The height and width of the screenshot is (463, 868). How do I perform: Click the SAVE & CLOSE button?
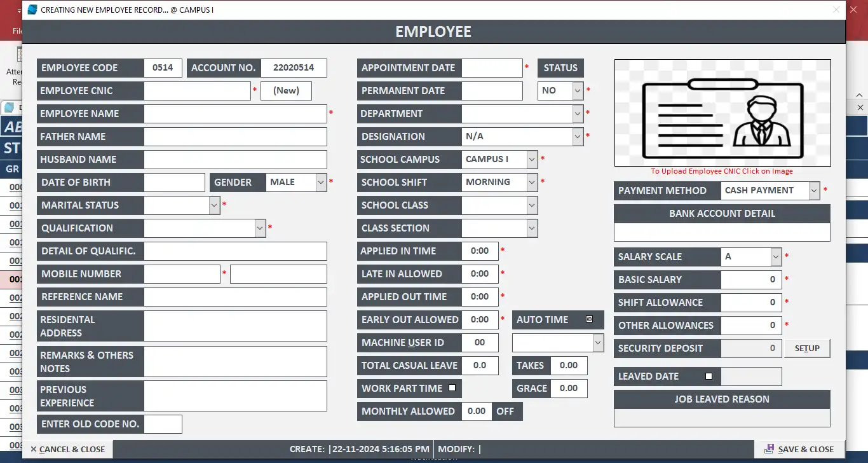click(800, 449)
